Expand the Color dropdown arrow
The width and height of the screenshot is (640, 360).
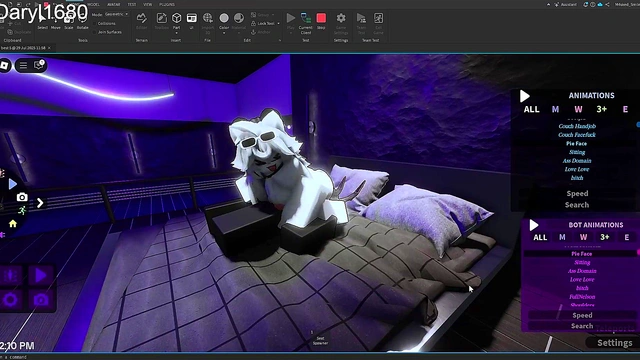224,33
